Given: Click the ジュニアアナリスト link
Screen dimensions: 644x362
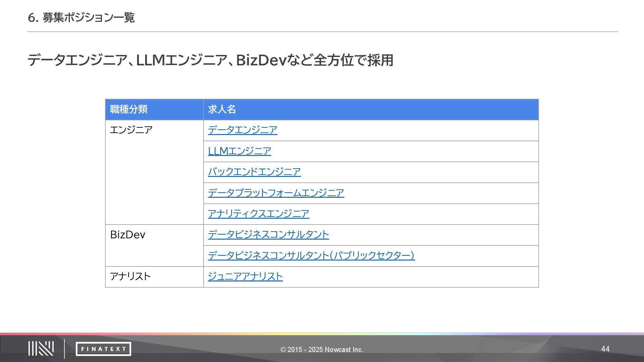Looking at the screenshot, I should pyautogui.click(x=245, y=277).
